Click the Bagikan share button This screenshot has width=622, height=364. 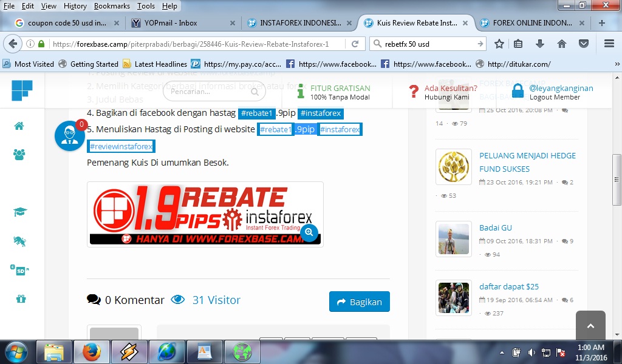pyautogui.click(x=360, y=302)
